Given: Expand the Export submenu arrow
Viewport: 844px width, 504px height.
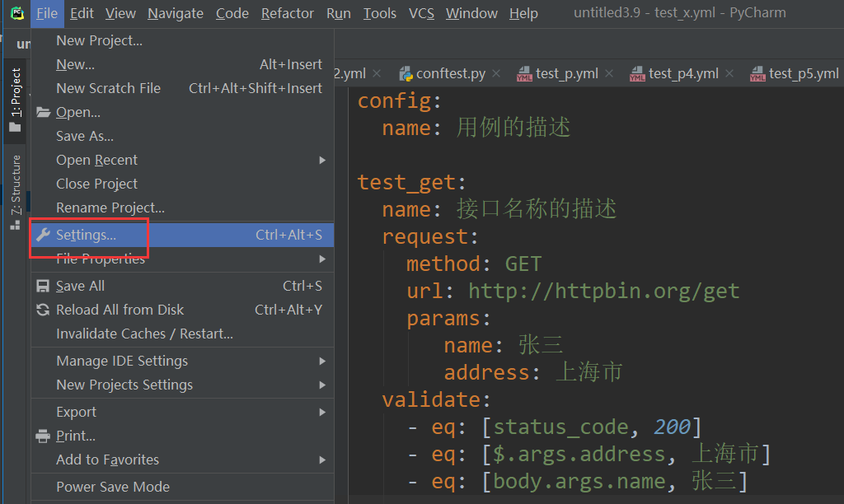Looking at the screenshot, I should (322, 412).
